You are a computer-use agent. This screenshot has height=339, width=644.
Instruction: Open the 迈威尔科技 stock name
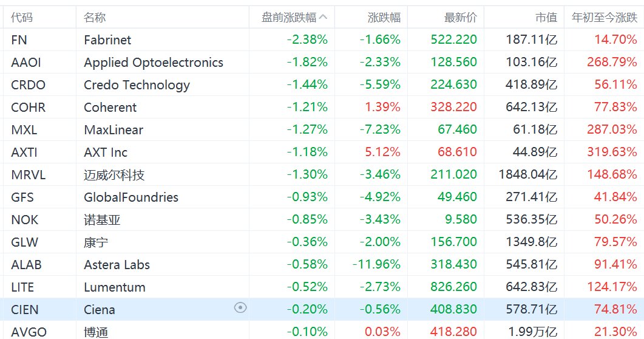coord(114,175)
